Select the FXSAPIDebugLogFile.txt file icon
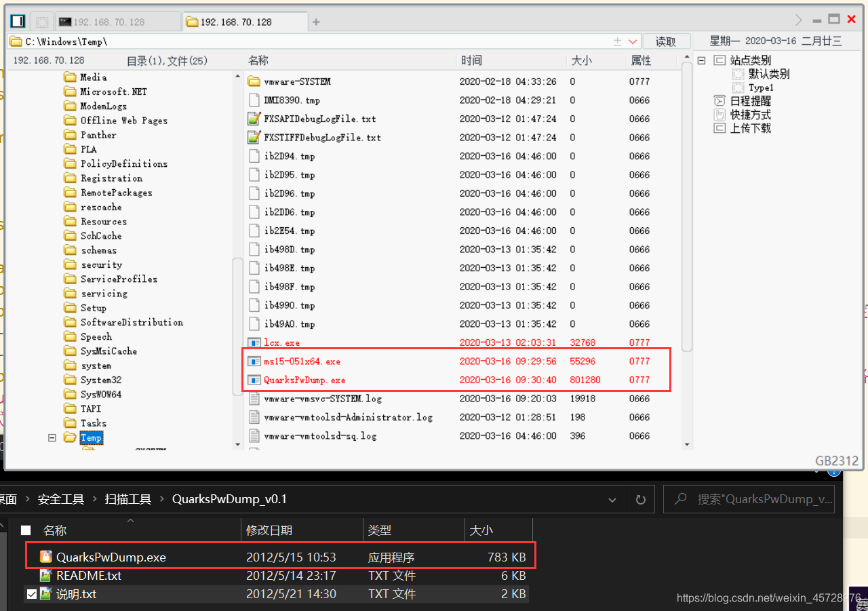868x611 pixels. pyautogui.click(x=254, y=119)
